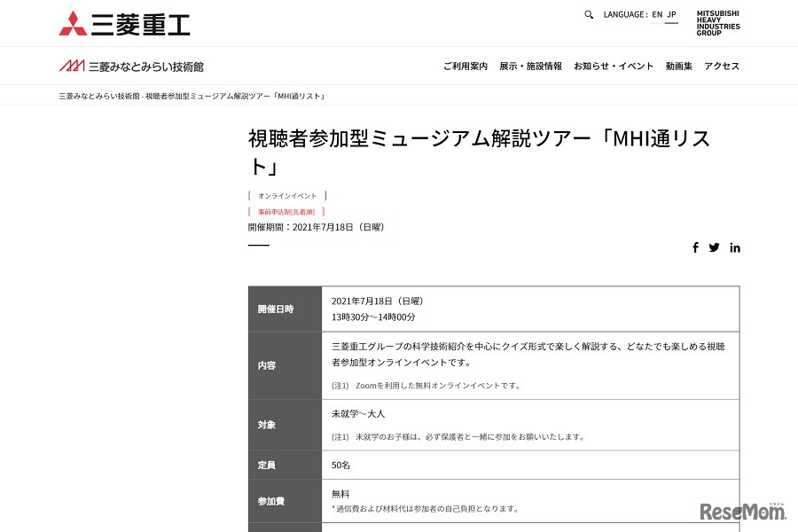Open the ご利用案内 menu
The width and height of the screenshot is (798, 532).
click(x=465, y=66)
